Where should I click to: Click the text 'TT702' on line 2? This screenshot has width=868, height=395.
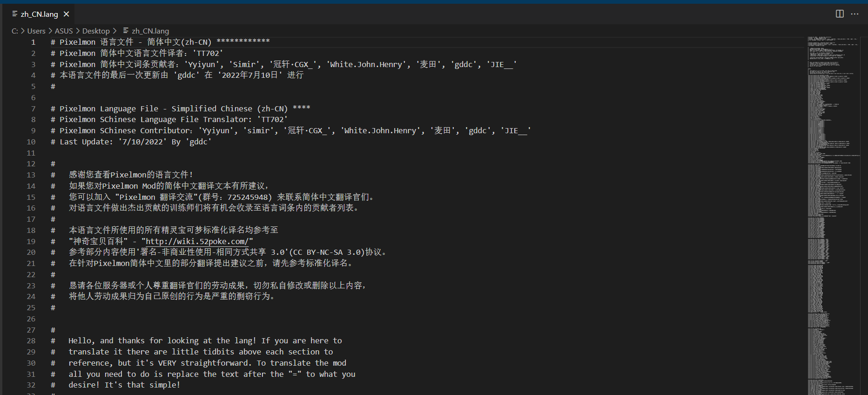208,53
